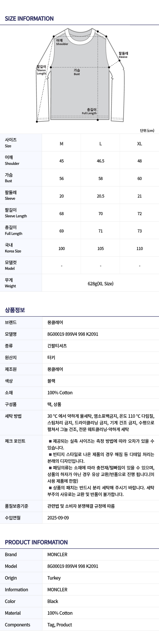Select the M size column header
Image resolution: width=159 pixels, height=644 pixels.
pos(62,144)
